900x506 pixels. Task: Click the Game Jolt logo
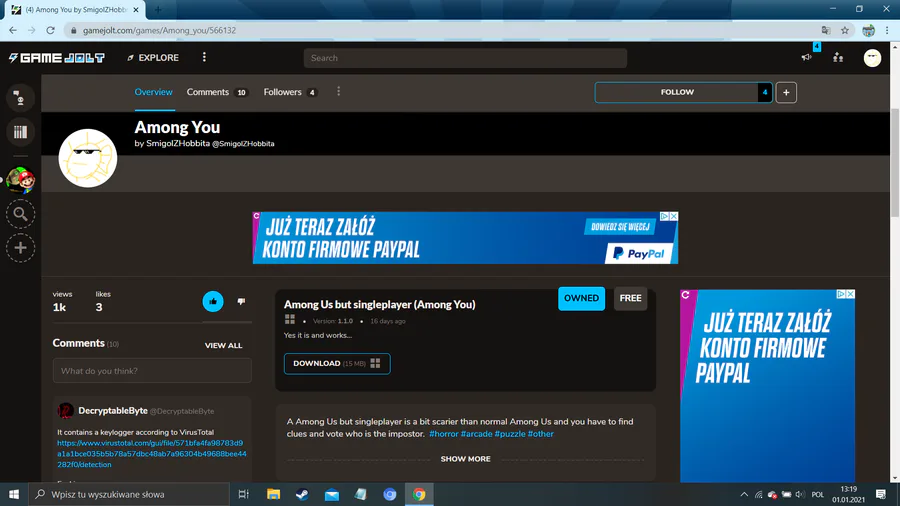57,58
